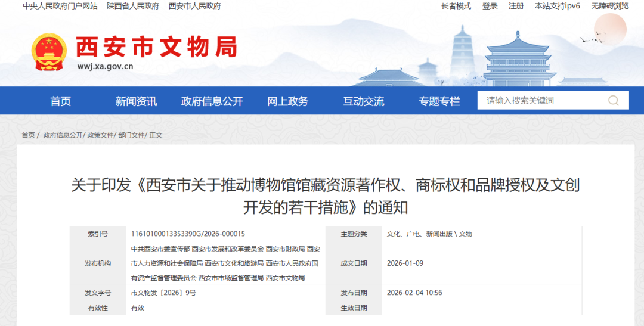Click the national emblem logo
644x326 pixels.
tap(49, 52)
